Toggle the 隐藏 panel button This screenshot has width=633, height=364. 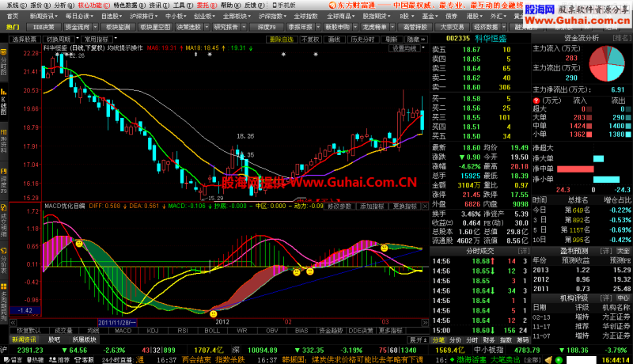point(418,38)
